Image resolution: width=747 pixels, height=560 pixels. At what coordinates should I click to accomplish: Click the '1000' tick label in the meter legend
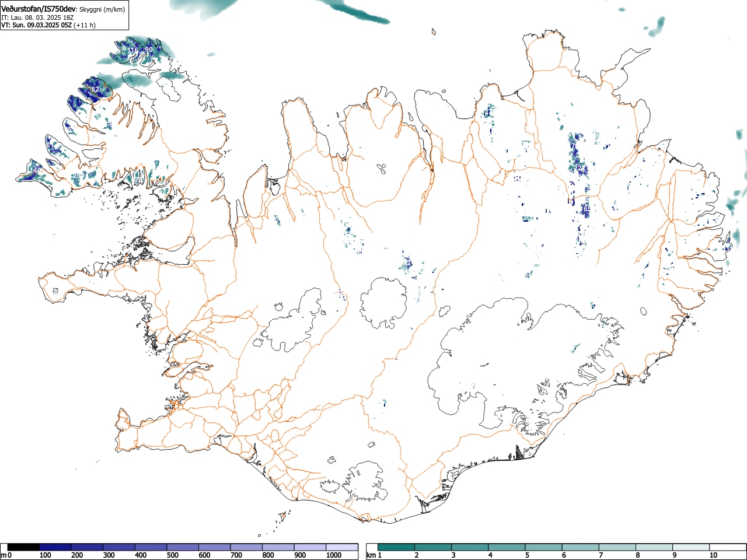point(333,555)
